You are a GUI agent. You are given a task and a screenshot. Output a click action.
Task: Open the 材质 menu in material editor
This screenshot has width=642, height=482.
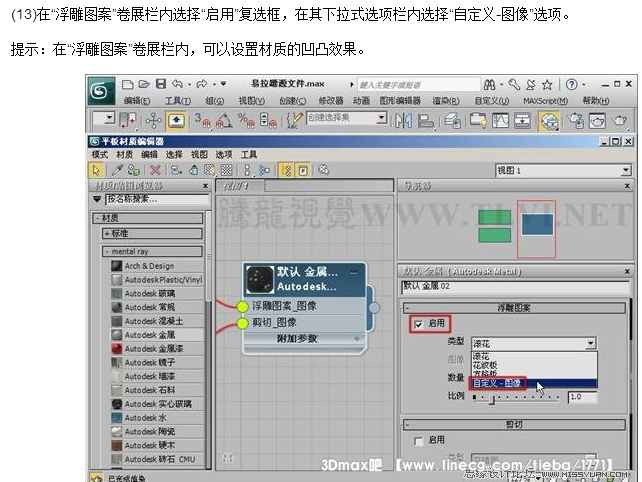124,154
